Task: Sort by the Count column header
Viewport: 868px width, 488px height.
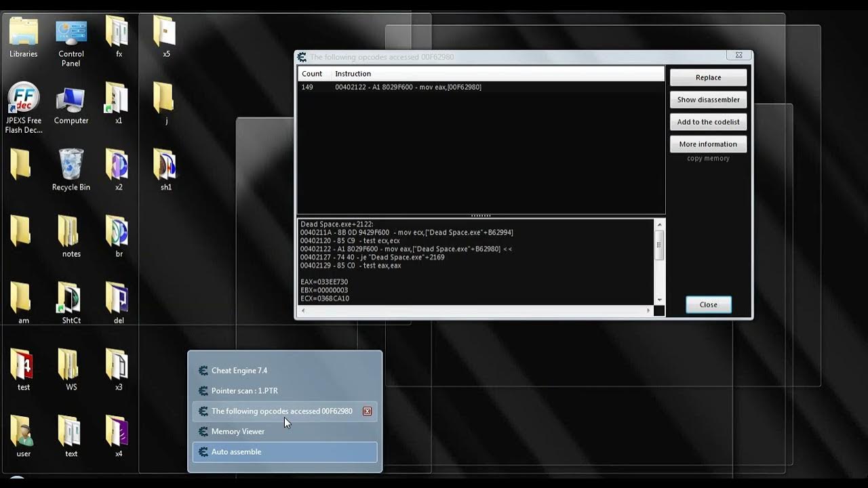Action: click(x=314, y=74)
